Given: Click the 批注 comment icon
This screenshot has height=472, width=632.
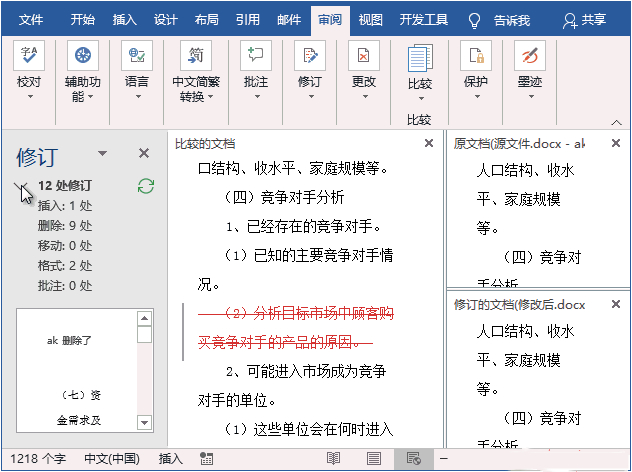Looking at the screenshot, I should coord(255,56).
